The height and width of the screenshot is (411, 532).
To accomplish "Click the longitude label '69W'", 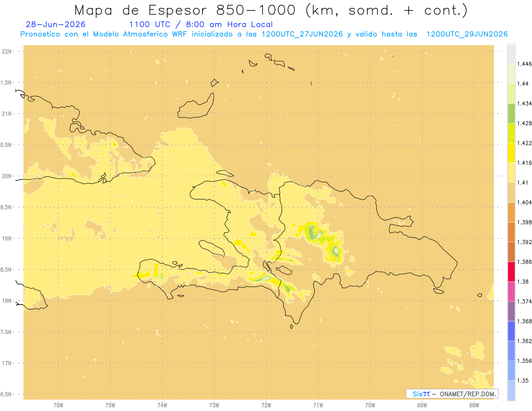I will [x=422, y=405].
